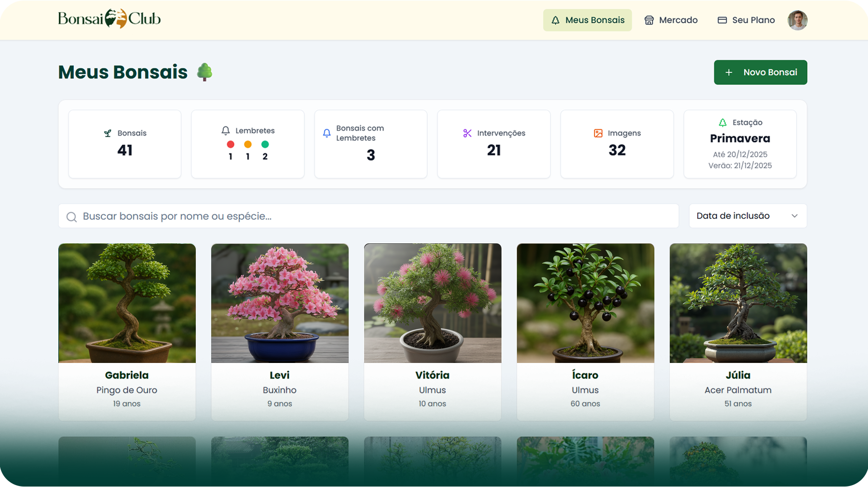
Task: Go to Meus Bonsais tab
Action: pos(587,20)
